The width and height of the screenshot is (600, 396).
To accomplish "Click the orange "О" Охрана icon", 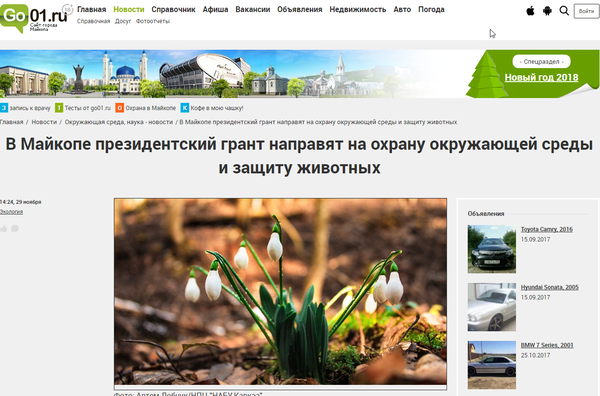I will pos(120,108).
